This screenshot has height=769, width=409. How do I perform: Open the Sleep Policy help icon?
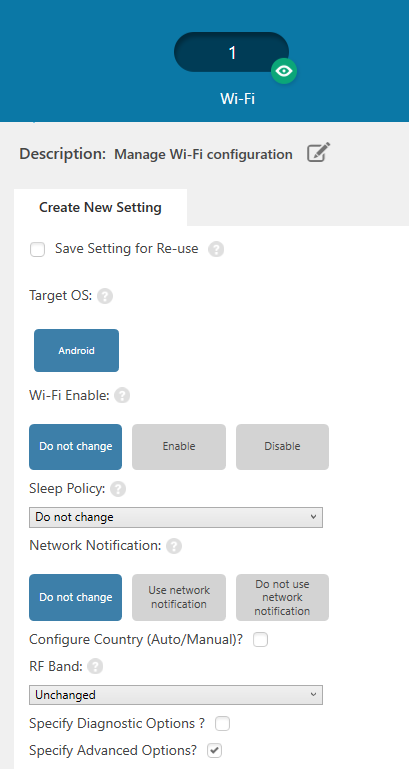118,489
